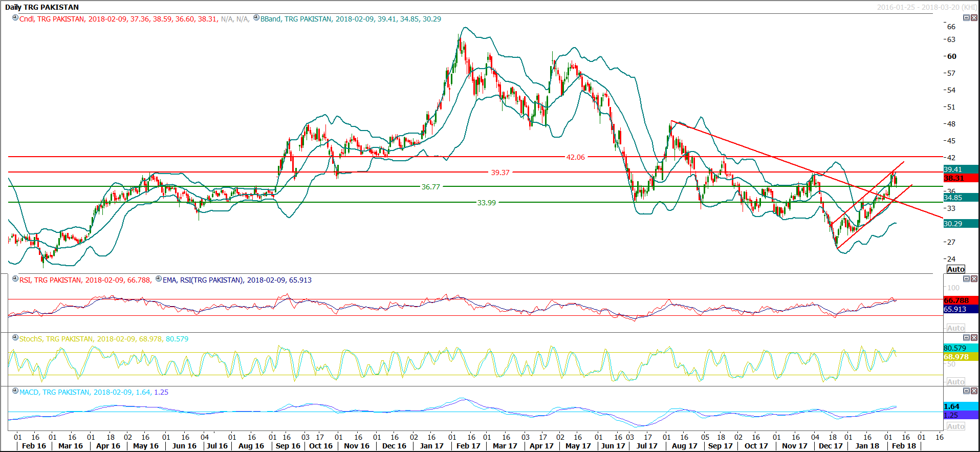The width and height of the screenshot is (980, 452).
Task: Maximize the RSI indicator pane
Action: pos(966,279)
